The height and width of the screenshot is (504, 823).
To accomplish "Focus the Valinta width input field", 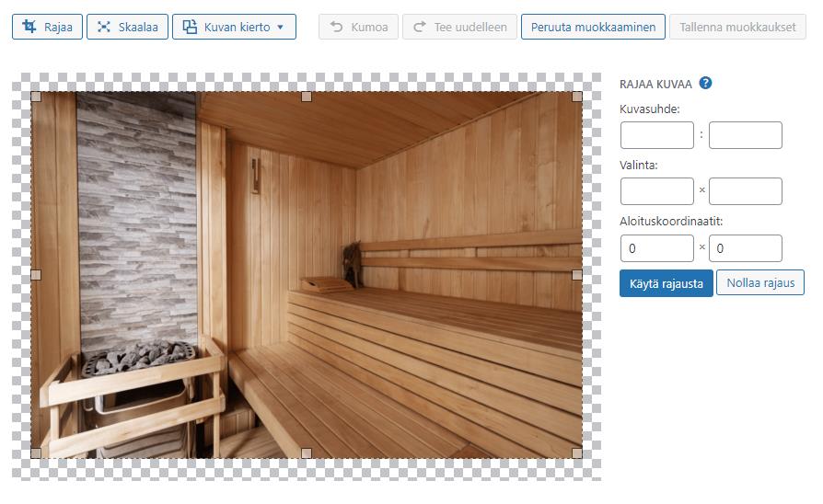I will (x=656, y=191).
